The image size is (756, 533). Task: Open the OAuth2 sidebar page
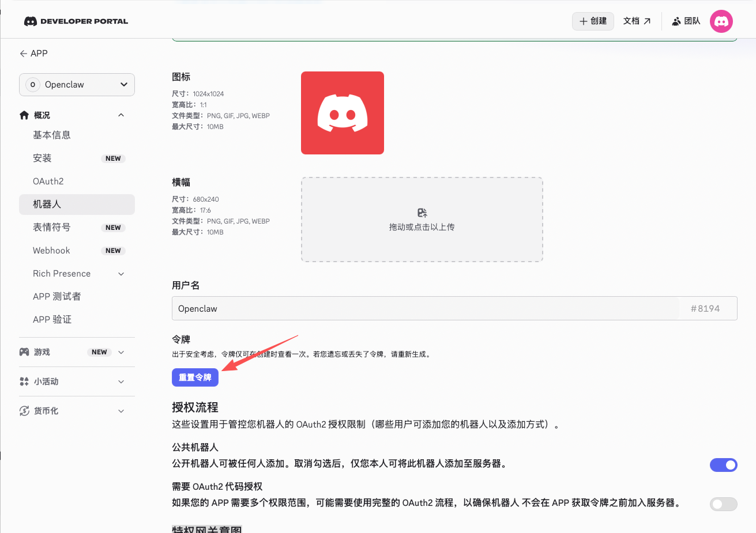coord(49,181)
